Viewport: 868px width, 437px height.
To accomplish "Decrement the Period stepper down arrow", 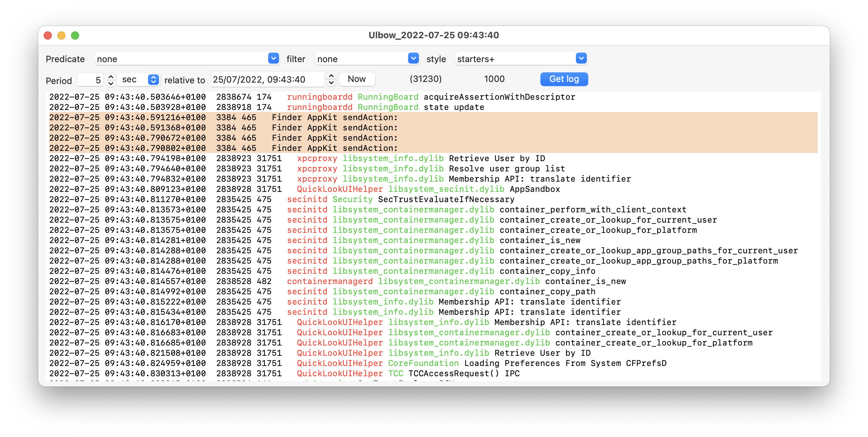I will [x=111, y=83].
